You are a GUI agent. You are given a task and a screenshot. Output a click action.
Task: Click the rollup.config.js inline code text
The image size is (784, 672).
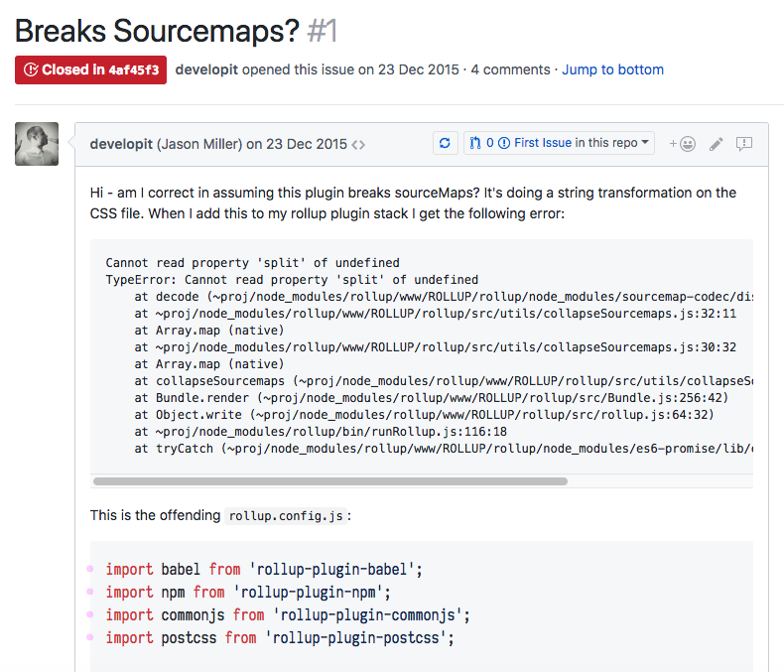pos(286,516)
